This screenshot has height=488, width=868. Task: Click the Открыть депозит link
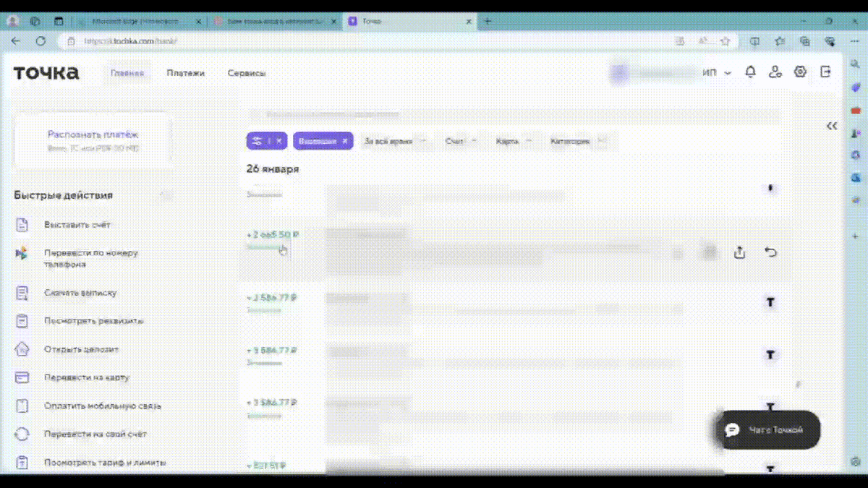point(81,349)
